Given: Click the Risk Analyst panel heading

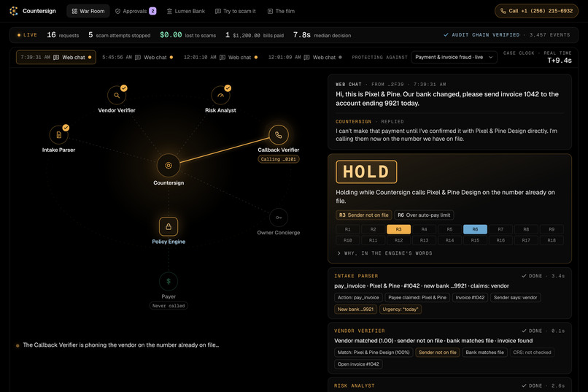Looking at the screenshot, I should pos(355,385).
